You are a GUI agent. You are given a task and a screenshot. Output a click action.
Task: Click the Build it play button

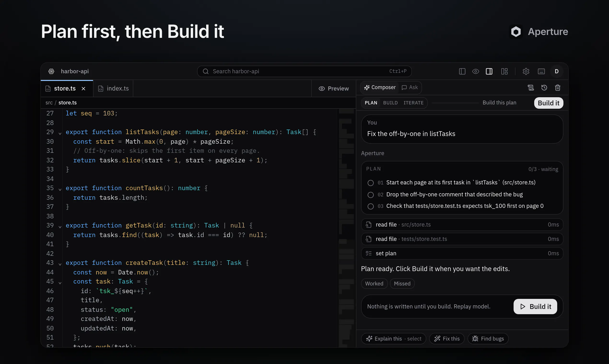pyautogui.click(x=535, y=307)
